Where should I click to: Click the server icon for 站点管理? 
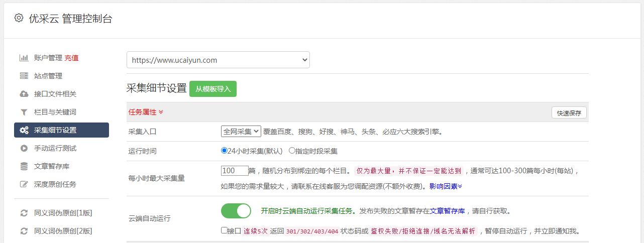tap(24, 76)
